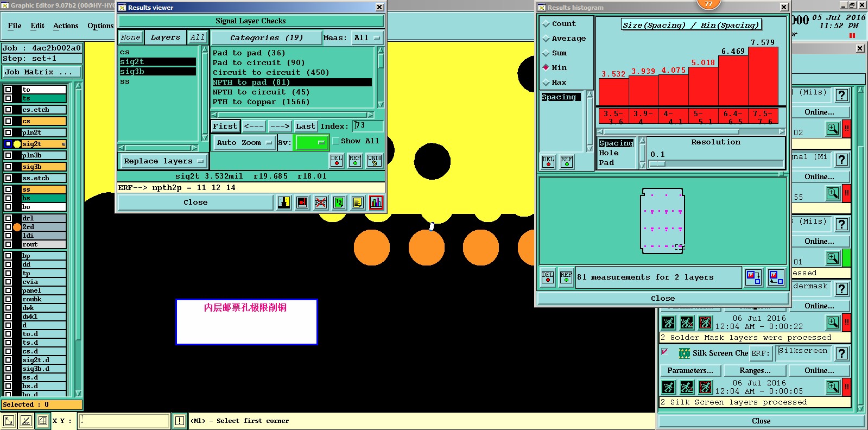Toggle the Show All checkbox
The height and width of the screenshot is (430, 868).
tap(336, 141)
